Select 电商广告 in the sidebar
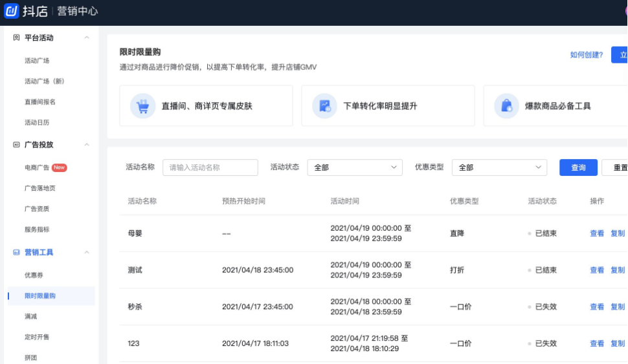Image resolution: width=628 pixels, height=364 pixels. tap(37, 167)
